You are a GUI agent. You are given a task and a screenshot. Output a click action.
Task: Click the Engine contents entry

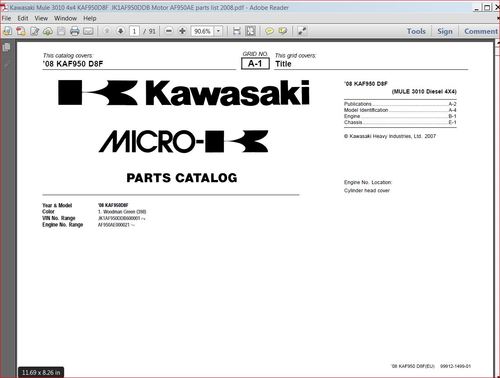pyautogui.click(x=400, y=116)
